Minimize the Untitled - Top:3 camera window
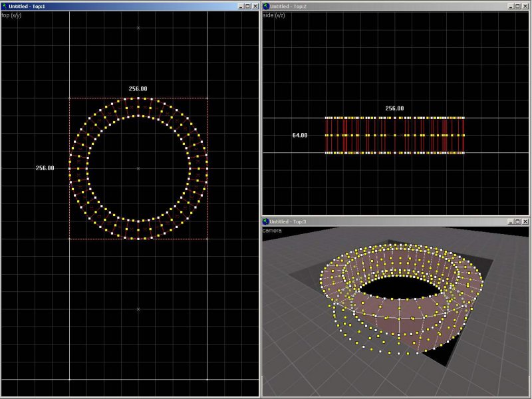The height and width of the screenshot is (399, 532). (x=510, y=221)
